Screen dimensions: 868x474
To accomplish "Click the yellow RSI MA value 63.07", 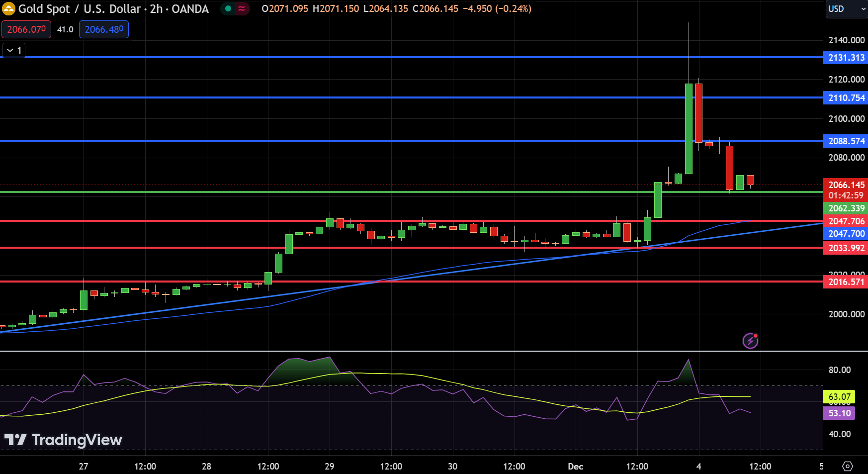I will tap(839, 397).
